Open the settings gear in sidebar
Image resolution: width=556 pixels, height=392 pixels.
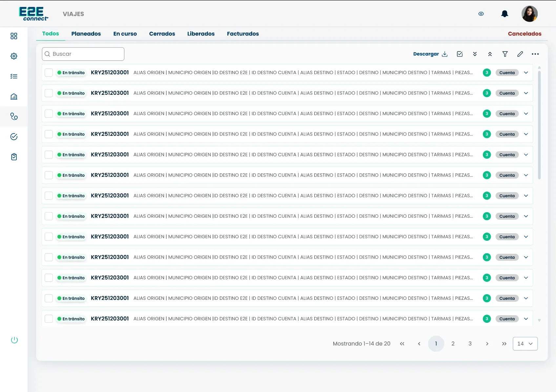[x=14, y=56]
